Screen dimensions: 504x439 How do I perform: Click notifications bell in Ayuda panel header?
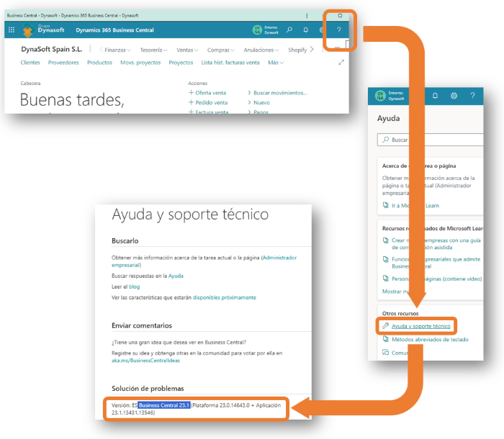[435, 96]
